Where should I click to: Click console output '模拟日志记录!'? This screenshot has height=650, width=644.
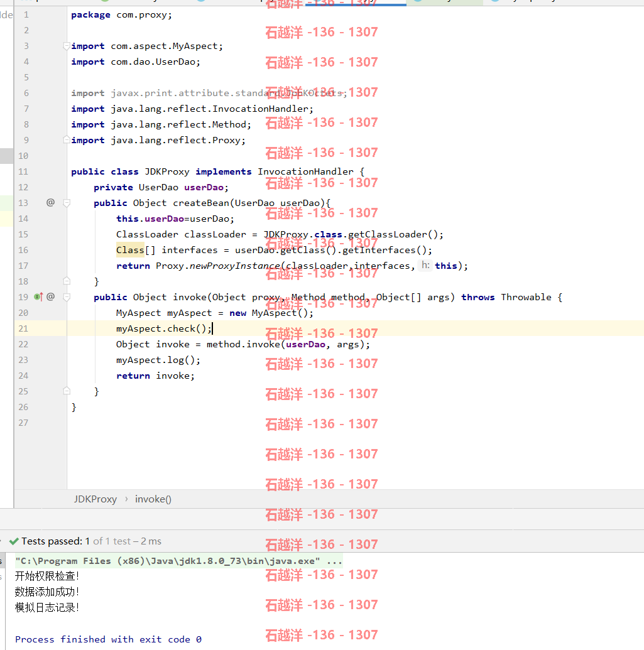coord(47,608)
